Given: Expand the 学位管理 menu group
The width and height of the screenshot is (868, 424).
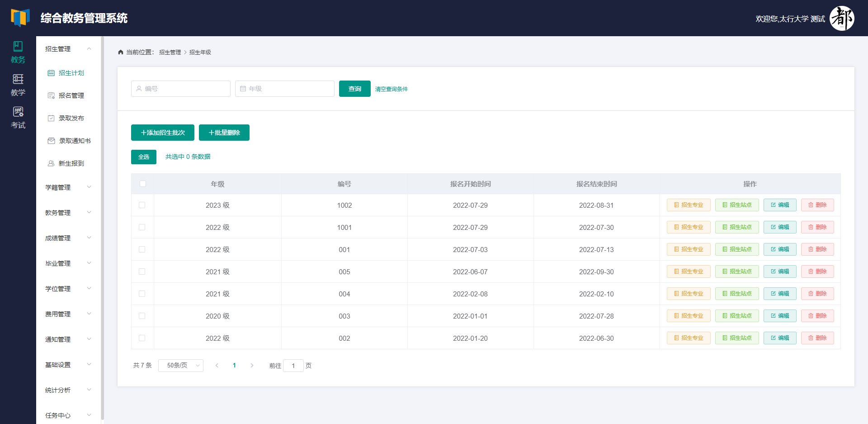Looking at the screenshot, I should pos(68,289).
